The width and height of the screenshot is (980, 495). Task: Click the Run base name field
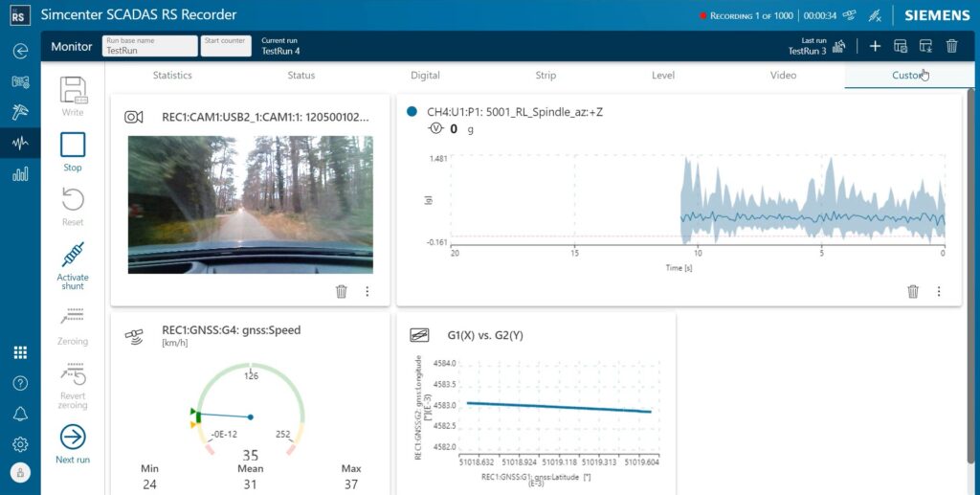point(148,51)
